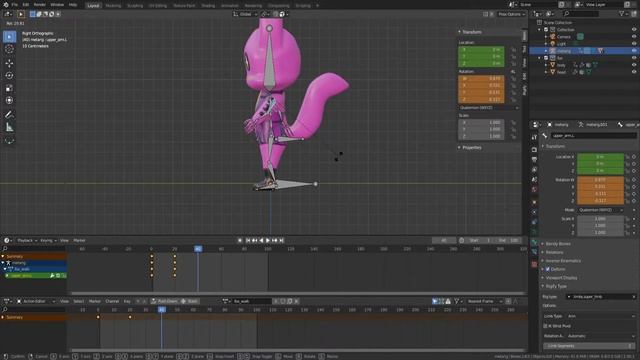Open the Rig type dropdown
Viewport: 640px width, 360px height.
601,297
